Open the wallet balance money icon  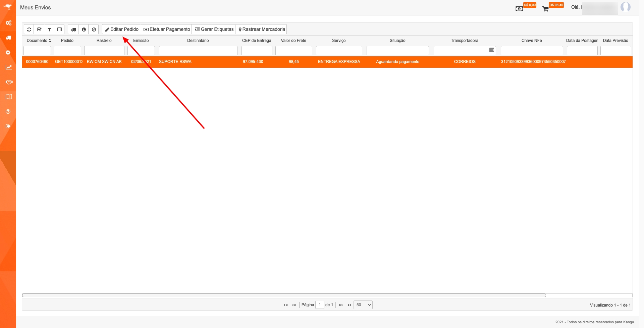(x=519, y=9)
